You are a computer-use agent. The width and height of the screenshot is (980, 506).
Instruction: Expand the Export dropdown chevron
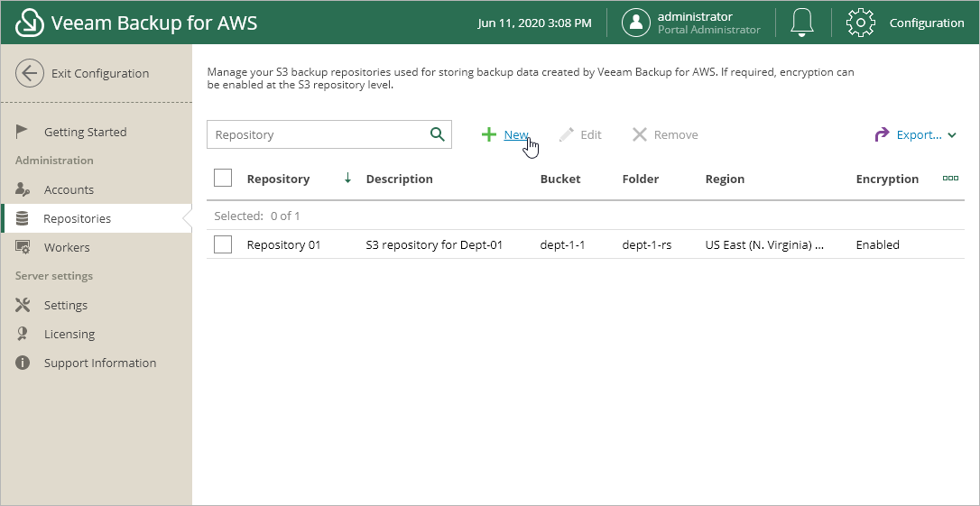pyautogui.click(x=952, y=135)
